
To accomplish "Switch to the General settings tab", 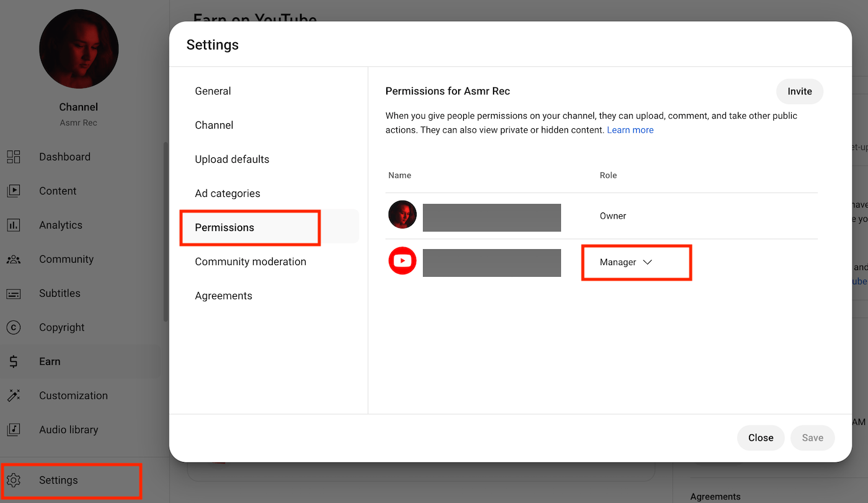I will pyautogui.click(x=213, y=91).
